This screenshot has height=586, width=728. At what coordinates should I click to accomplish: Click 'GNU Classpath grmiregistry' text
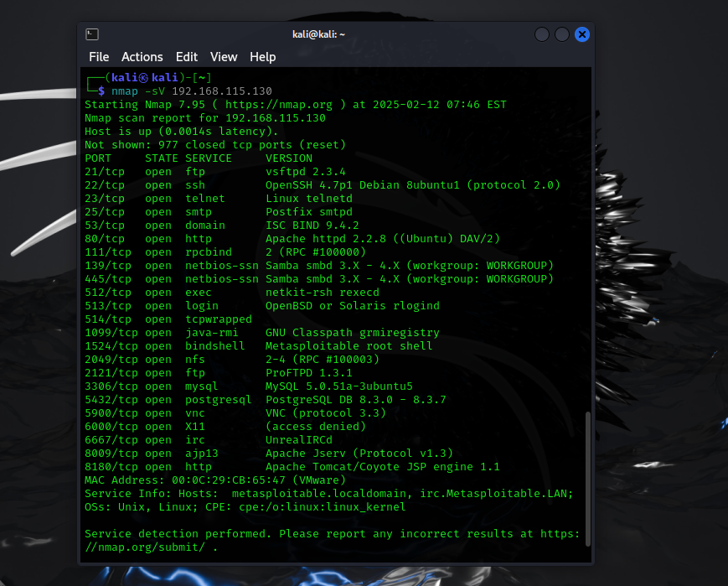point(353,333)
